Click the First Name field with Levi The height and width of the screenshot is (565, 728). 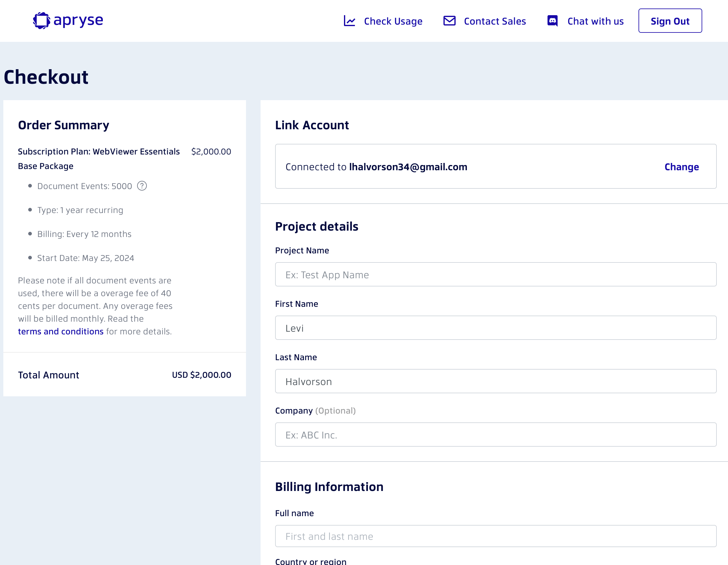pos(495,328)
